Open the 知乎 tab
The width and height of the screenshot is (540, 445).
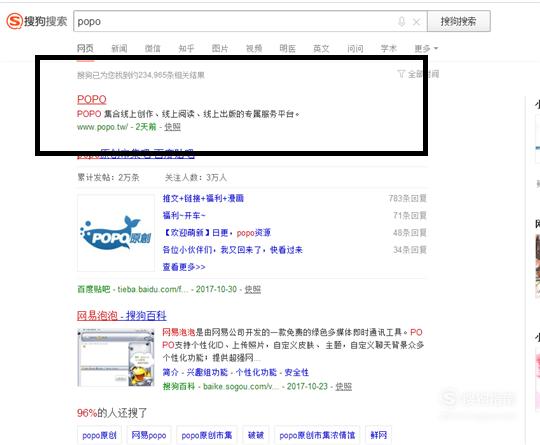pyautogui.click(x=186, y=48)
